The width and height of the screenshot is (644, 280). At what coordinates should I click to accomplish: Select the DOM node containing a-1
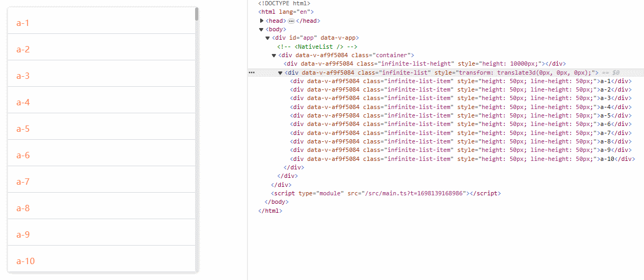[461, 81]
